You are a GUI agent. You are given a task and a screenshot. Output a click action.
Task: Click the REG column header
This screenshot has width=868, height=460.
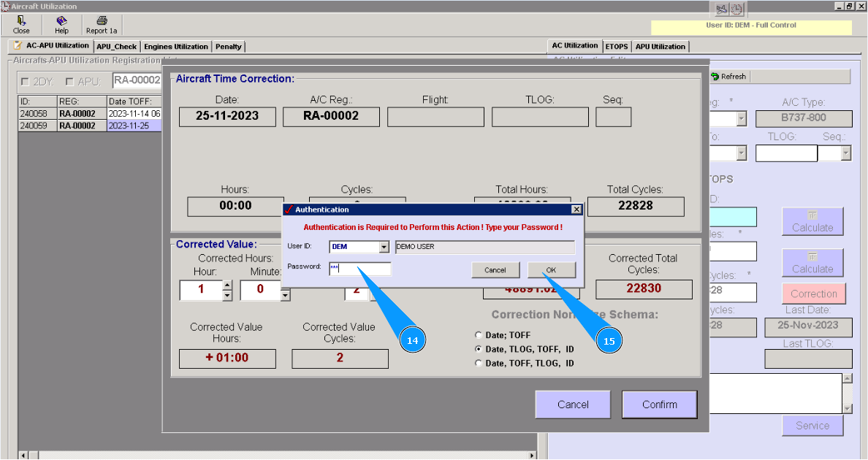pos(82,101)
